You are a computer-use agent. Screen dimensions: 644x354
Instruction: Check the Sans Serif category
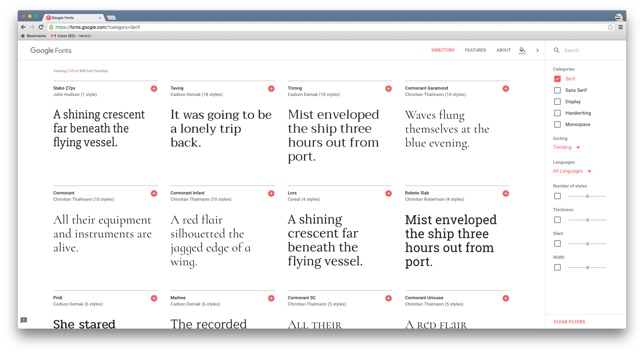557,90
